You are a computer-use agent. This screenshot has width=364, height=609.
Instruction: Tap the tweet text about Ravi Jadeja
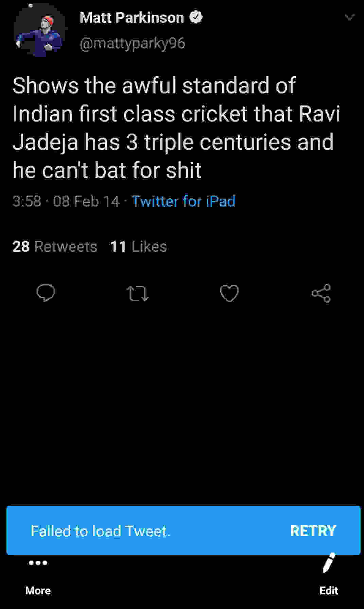point(176,128)
